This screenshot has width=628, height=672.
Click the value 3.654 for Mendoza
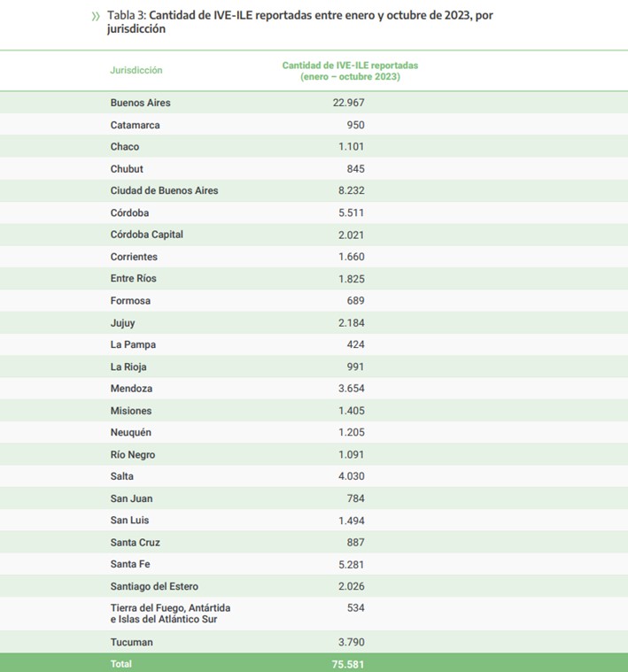pos(351,389)
